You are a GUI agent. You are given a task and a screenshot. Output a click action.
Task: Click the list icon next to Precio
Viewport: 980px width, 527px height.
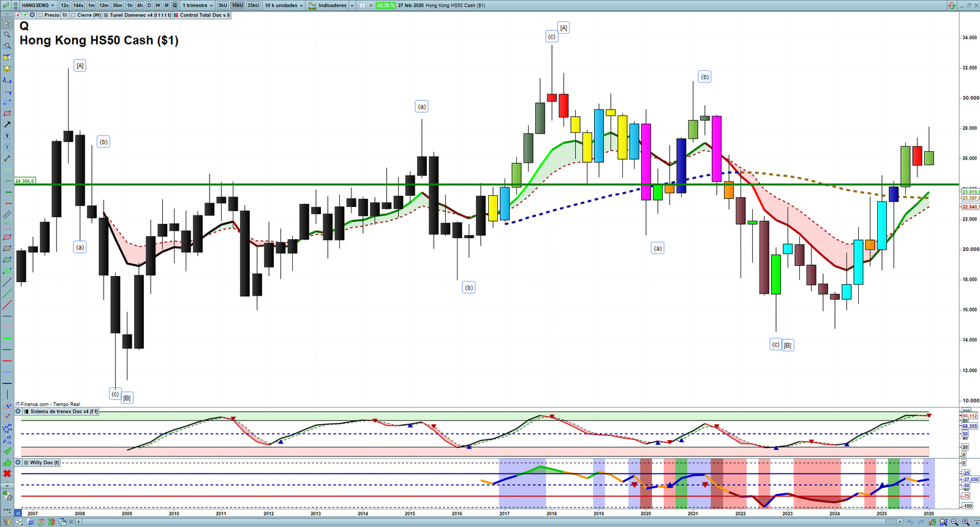65,15
